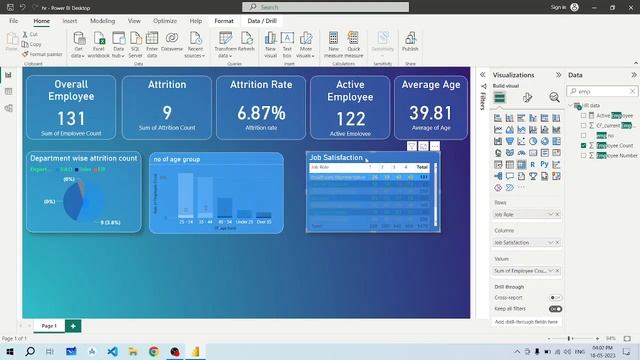This screenshot has height=360, width=640.
Task: Switch to Table view in left sidebar
Action: coord(9,91)
